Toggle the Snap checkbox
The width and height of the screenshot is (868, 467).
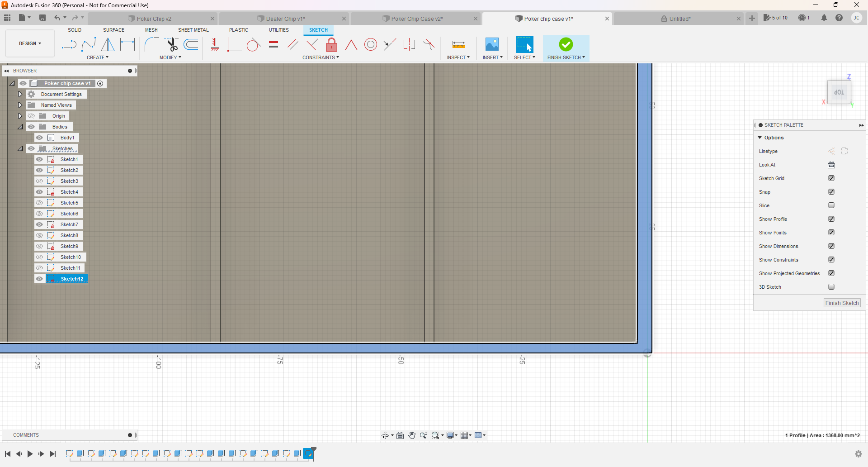pos(831,192)
